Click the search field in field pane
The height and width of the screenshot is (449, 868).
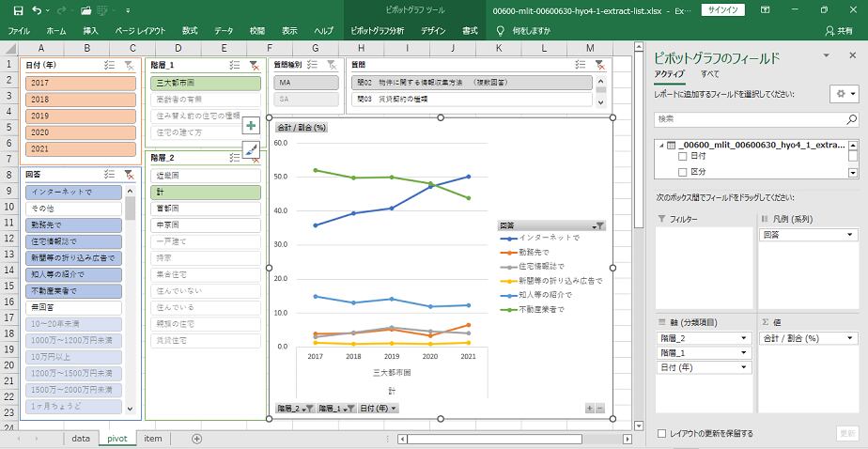[x=756, y=119]
